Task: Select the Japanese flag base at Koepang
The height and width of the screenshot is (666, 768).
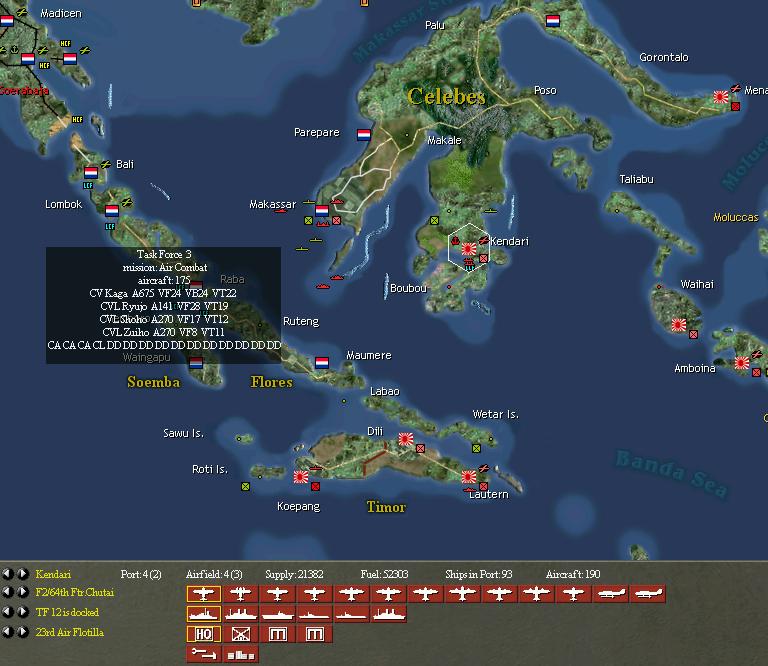Action: coord(301,476)
